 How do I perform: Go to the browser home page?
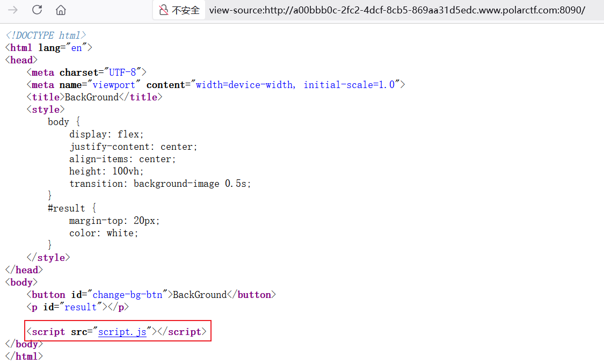click(61, 10)
